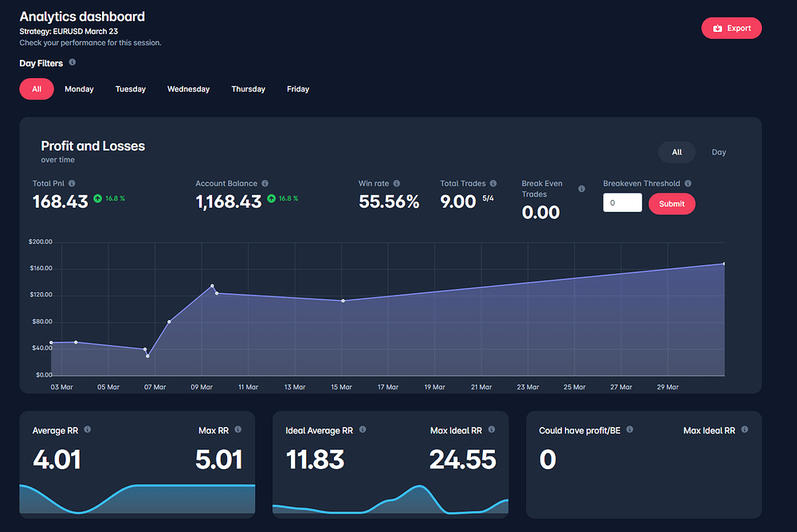Switch the chart view to Day
The height and width of the screenshot is (532, 797).
tap(719, 152)
